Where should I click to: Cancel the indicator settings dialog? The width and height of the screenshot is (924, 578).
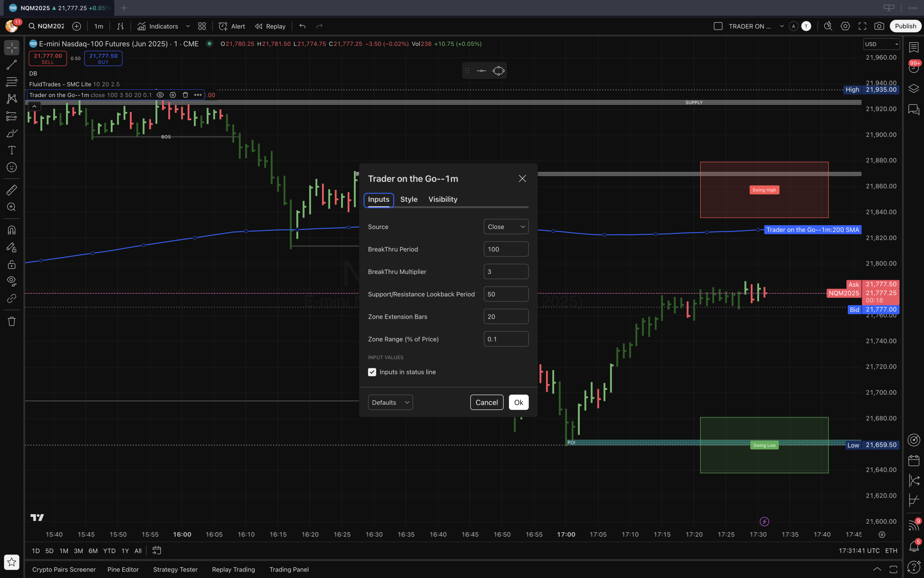(x=487, y=402)
